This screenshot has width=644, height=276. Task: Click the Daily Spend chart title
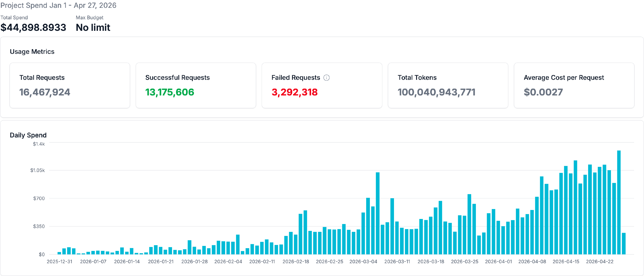coord(28,135)
